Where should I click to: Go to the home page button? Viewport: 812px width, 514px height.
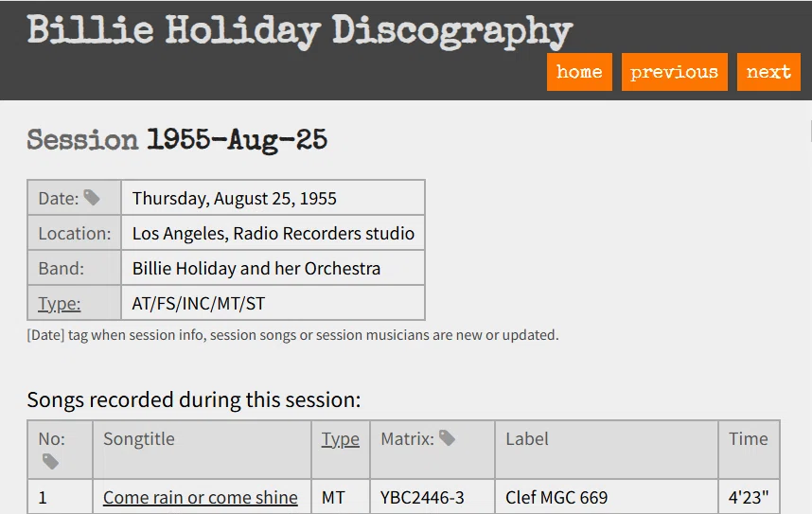tap(579, 72)
